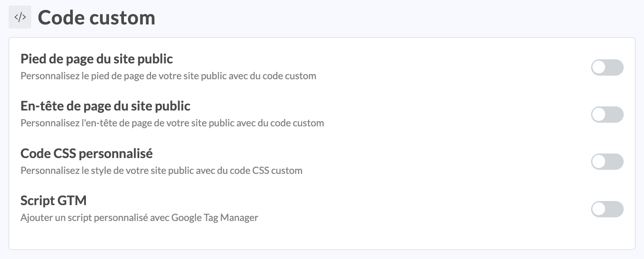Click the white knob of the footer toggle
Screen dimensions: 644x259
point(599,67)
